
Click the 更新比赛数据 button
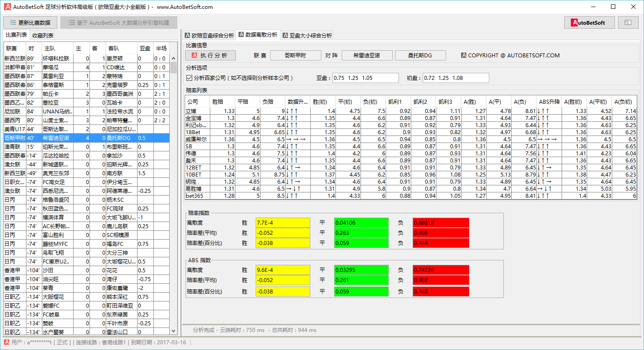tap(30, 23)
